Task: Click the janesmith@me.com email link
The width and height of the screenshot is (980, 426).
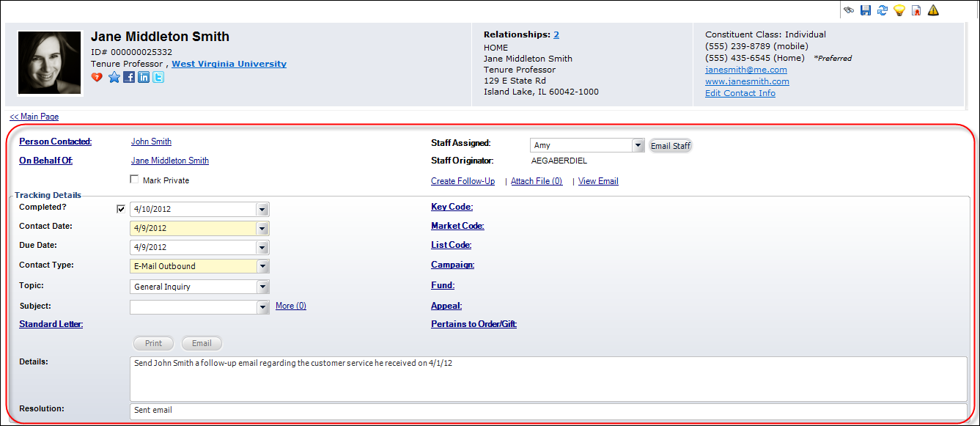Action: 746,70
